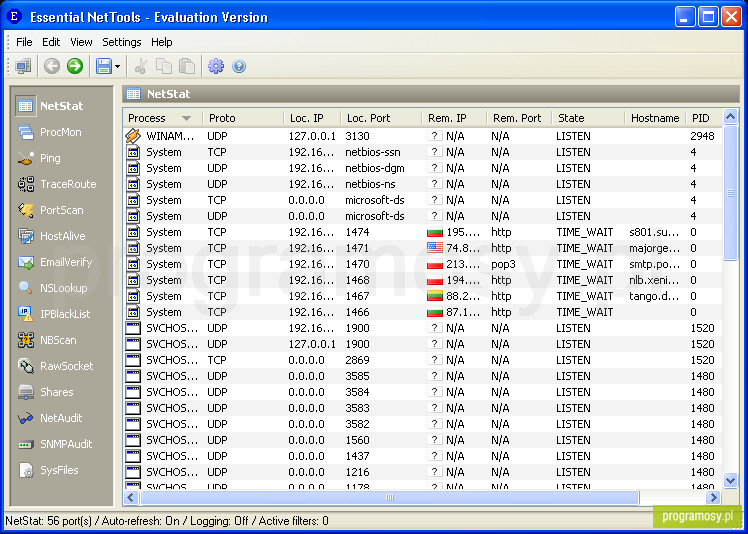Viewport: 748px width, 534px height.
Task: Sort by the Process column header
Action: pyautogui.click(x=163, y=118)
